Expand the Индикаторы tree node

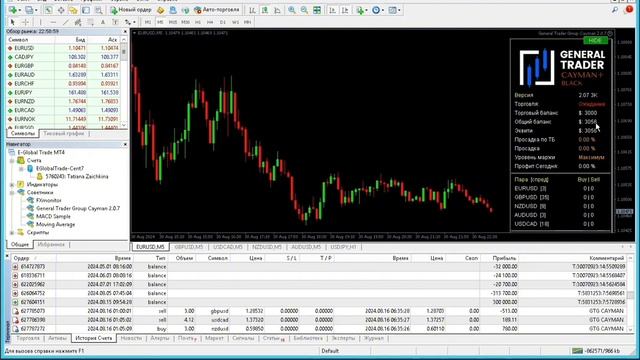tap(12, 184)
